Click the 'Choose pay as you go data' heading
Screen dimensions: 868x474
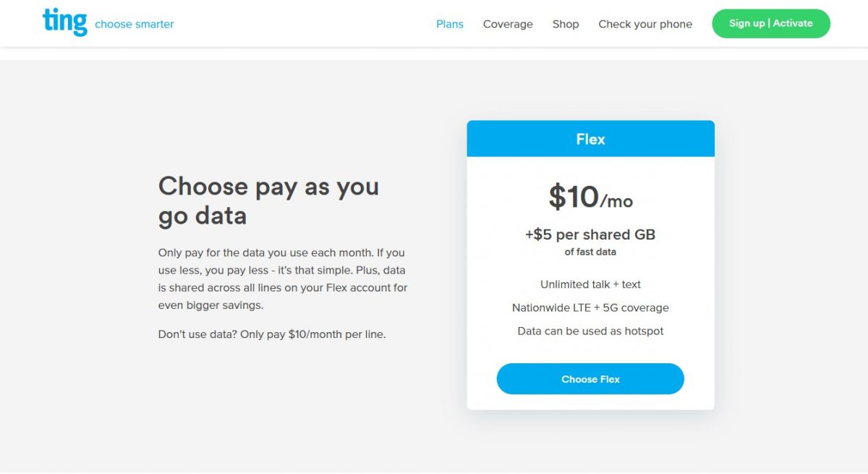pos(268,200)
